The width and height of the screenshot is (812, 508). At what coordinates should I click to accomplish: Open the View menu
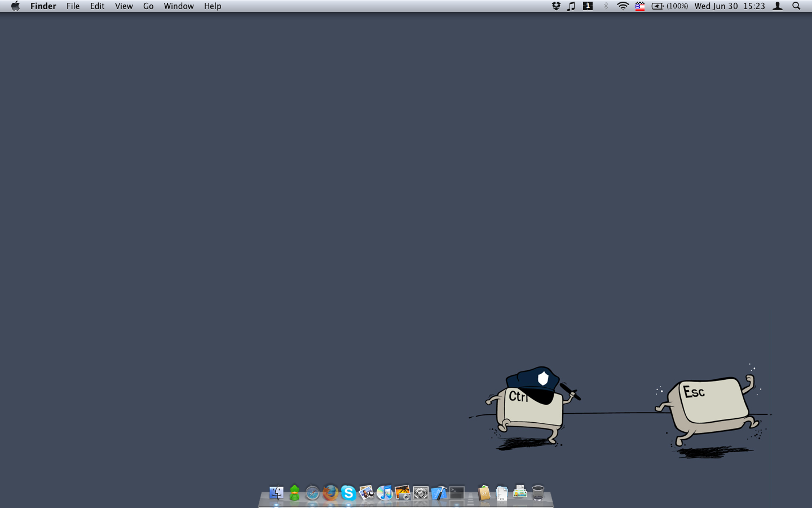point(123,6)
